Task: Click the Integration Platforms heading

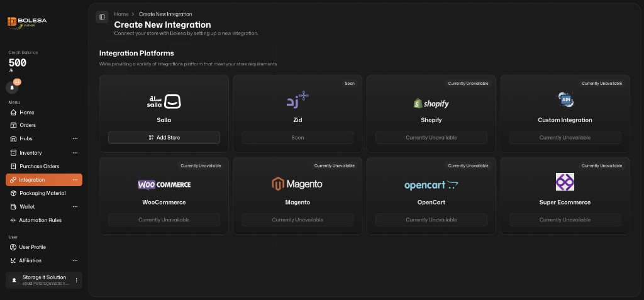Action: pyautogui.click(x=136, y=53)
